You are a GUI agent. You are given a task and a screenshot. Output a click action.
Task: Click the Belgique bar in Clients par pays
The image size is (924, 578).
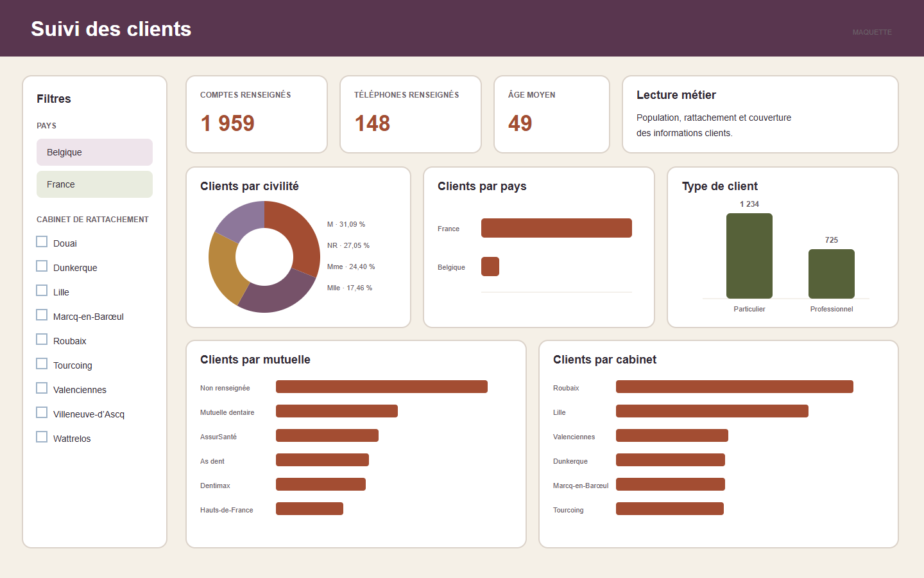point(490,267)
